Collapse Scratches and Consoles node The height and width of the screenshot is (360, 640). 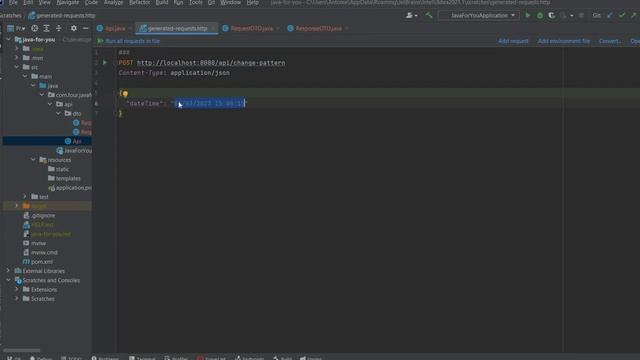tap(8, 280)
